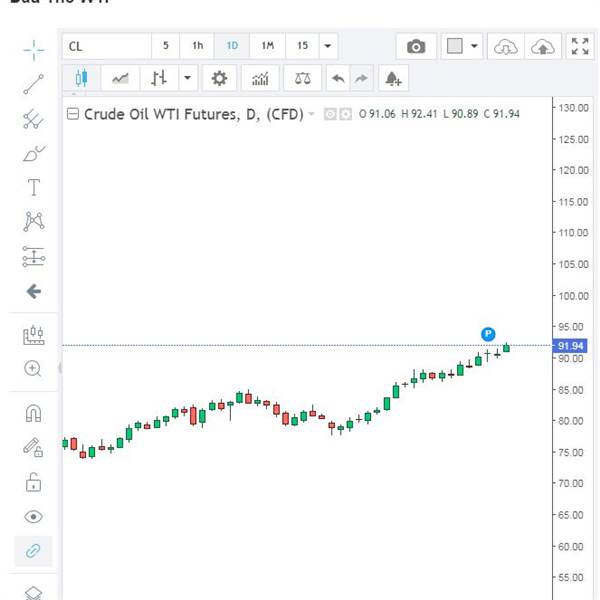Click the 91.94 current price label

point(570,346)
